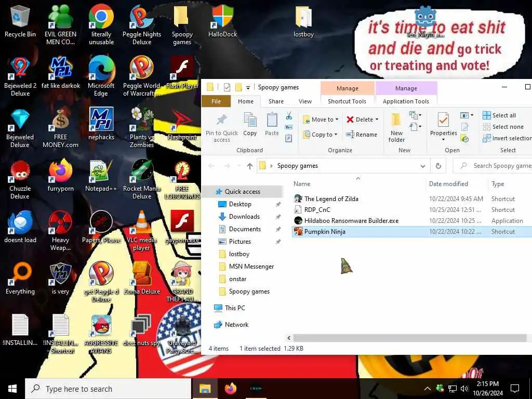
Task: Click the New folder ribbon icon
Action: (396, 128)
